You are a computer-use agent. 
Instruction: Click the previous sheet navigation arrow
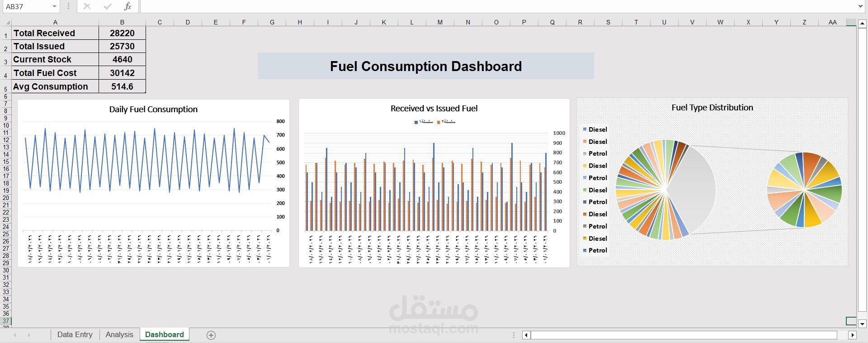(x=15, y=335)
